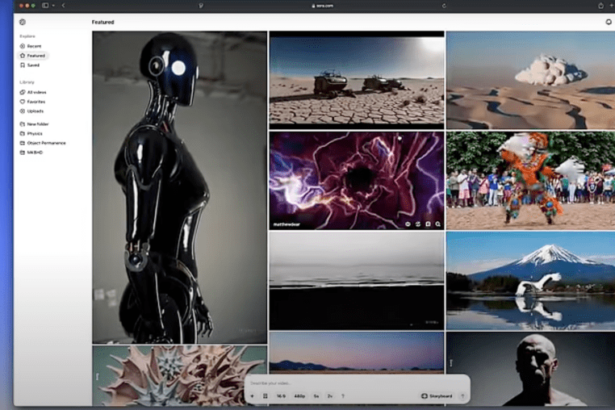Click the search icon on lightning video
This screenshot has width=615, height=410.
(x=438, y=224)
